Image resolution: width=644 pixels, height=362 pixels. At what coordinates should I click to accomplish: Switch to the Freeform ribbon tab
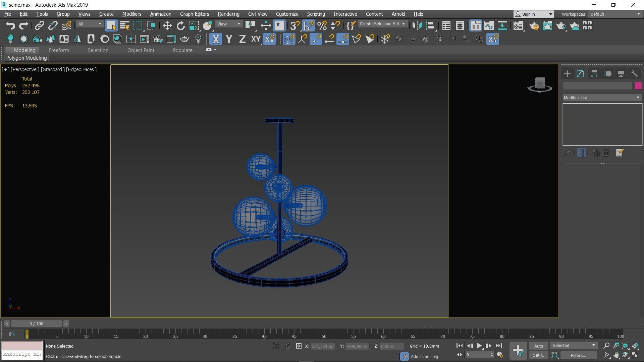click(x=59, y=50)
